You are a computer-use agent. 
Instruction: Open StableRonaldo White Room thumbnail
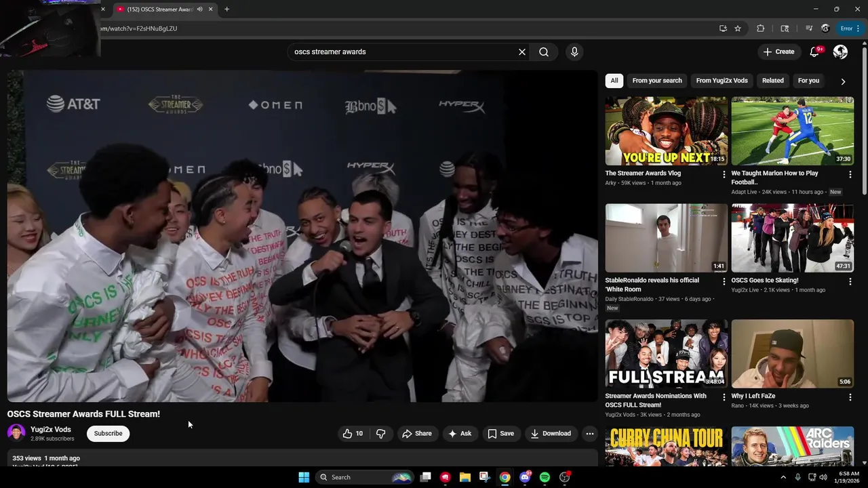[x=667, y=238]
